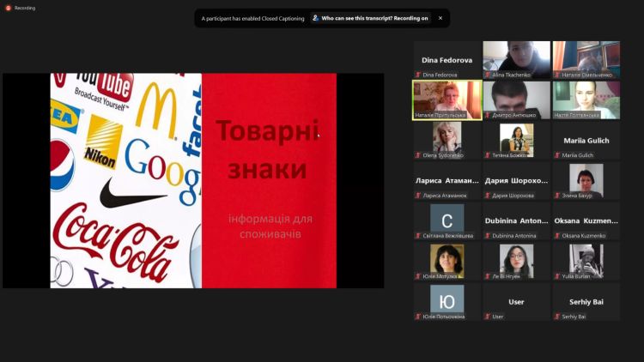This screenshot has height=362, width=644.
Task: Select the highlighted active speaker video tile
Action: click(x=447, y=100)
